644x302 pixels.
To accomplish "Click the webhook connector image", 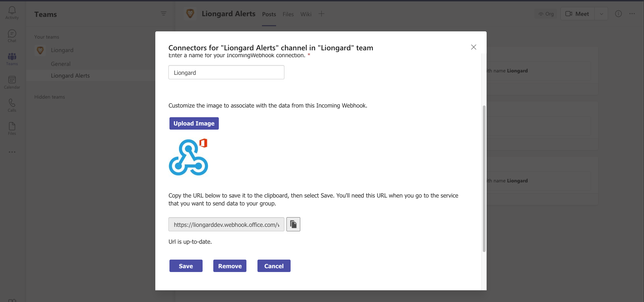I will click(x=188, y=157).
